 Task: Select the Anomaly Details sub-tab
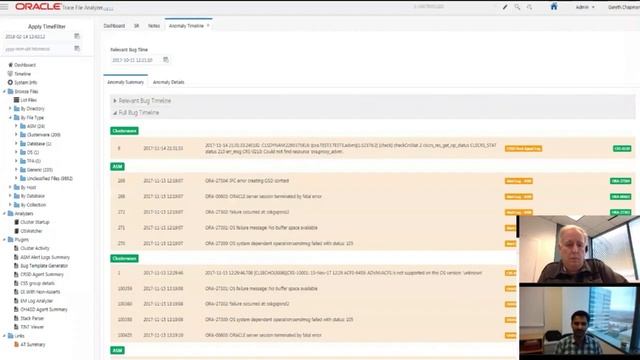coord(169,82)
